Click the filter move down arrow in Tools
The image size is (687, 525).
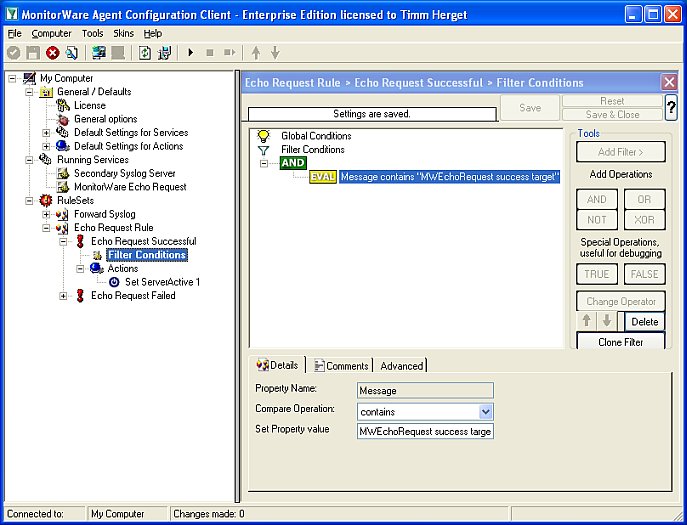607,321
